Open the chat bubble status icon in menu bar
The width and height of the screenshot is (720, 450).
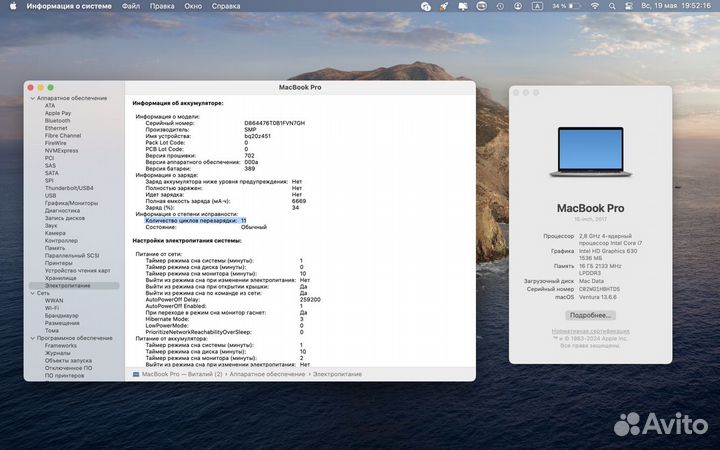(x=426, y=6)
